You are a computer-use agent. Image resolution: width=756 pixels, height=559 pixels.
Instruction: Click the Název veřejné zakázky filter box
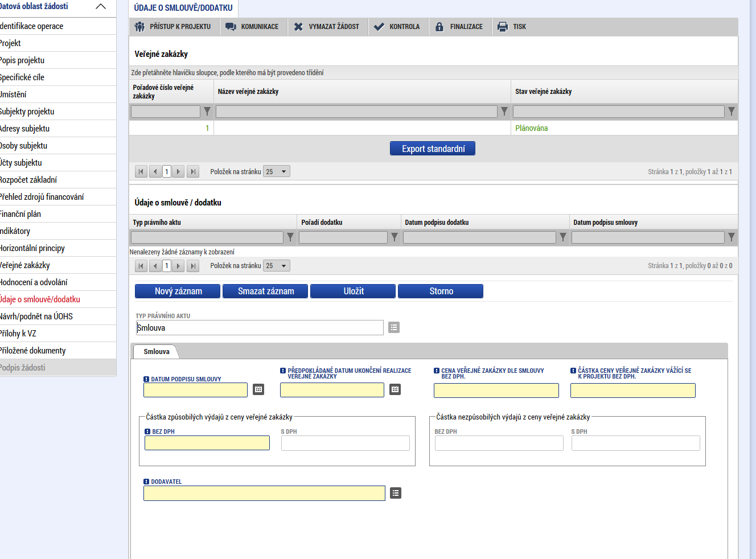[x=356, y=112]
